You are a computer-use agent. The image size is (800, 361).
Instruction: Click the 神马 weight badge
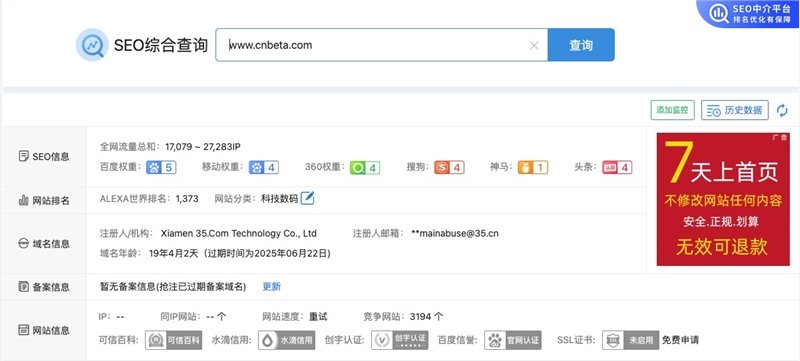(533, 167)
